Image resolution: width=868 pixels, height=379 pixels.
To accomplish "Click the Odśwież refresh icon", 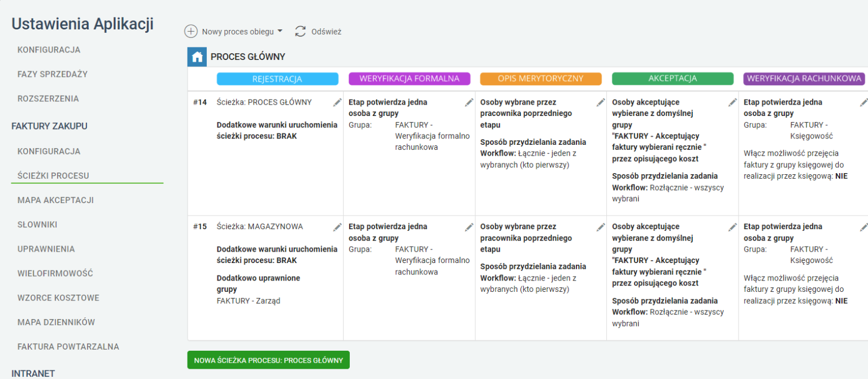I will [x=301, y=32].
